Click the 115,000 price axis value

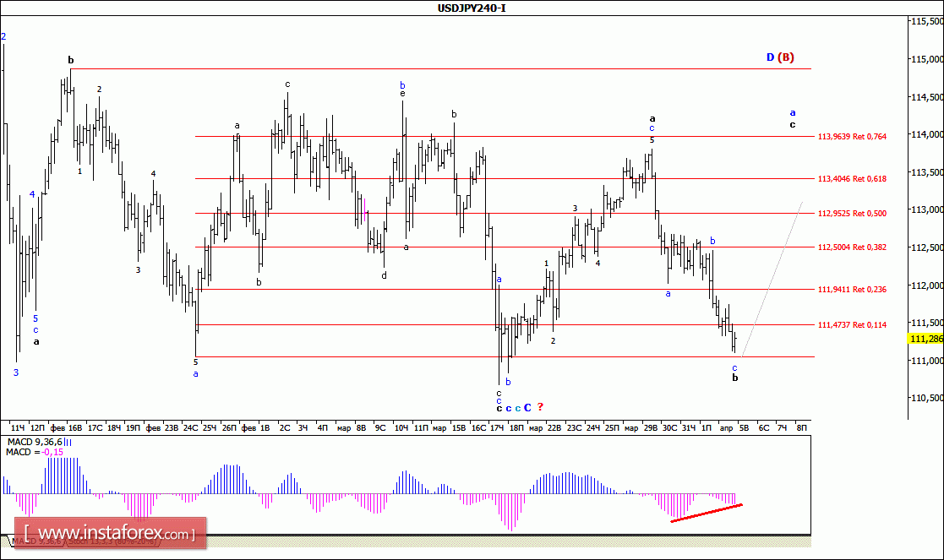pos(927,59)
